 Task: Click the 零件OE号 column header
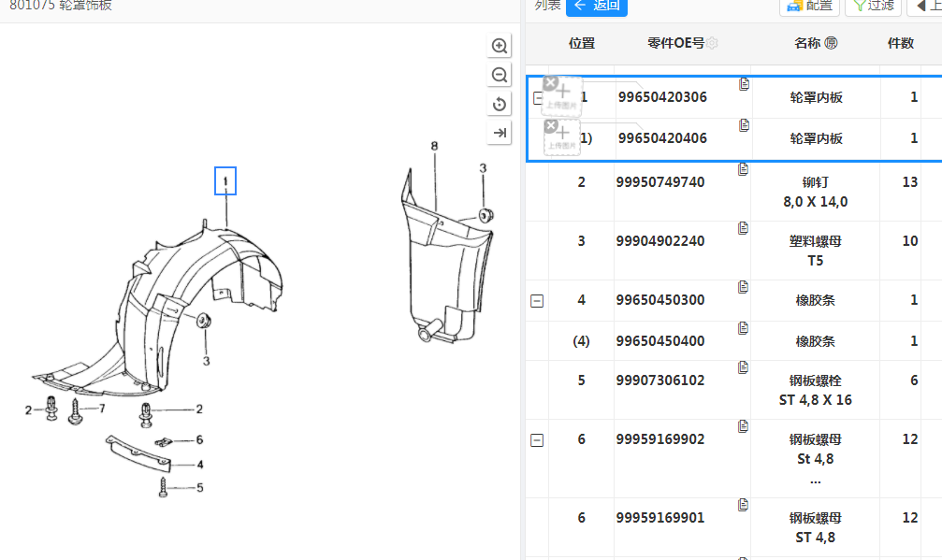coord(675,43)
